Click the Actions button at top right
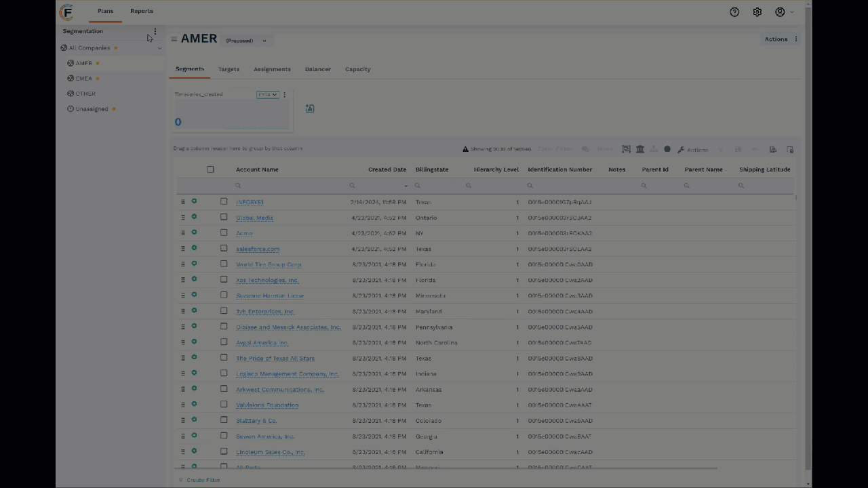This screenshot has height=488, width=868. pyautogui.click(x=776, y=39)
